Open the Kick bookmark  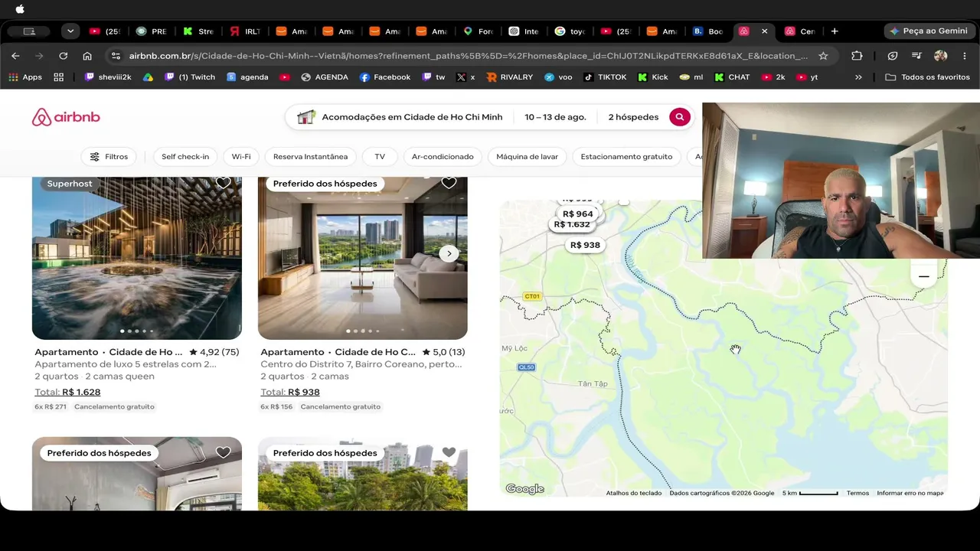653,77
